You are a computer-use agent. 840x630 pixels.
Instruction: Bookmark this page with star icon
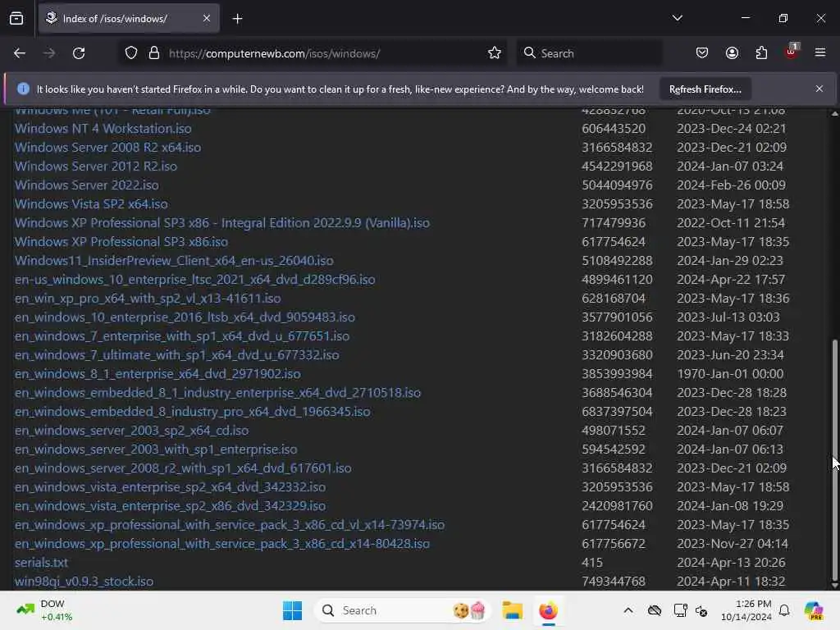click(x=495, y=53)
